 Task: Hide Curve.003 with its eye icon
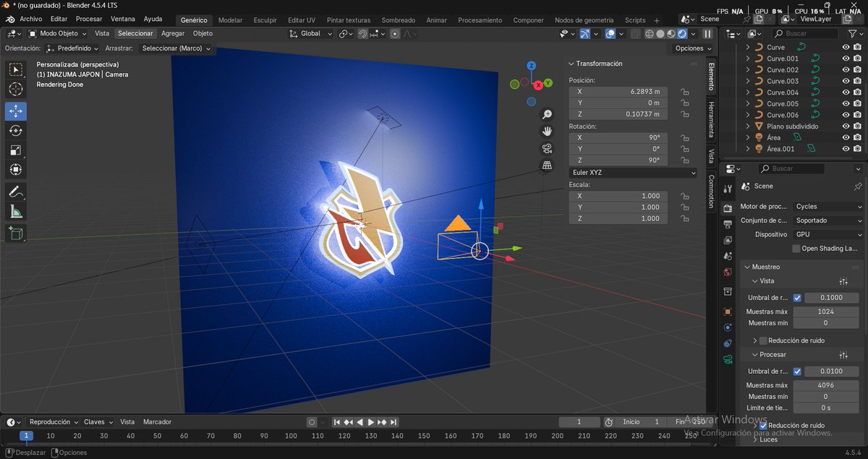coord(846,81)
